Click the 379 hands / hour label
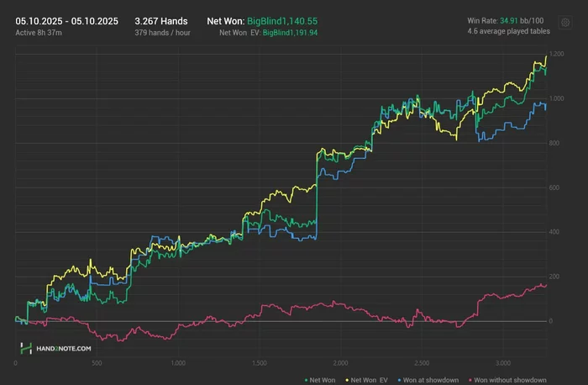 click(161, 32)
